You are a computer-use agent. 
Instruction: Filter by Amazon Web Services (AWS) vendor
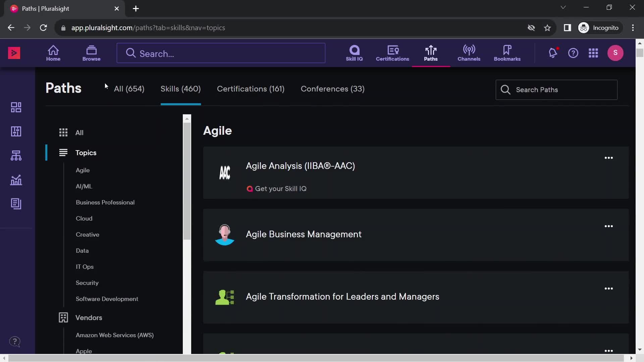coord(114,335)
